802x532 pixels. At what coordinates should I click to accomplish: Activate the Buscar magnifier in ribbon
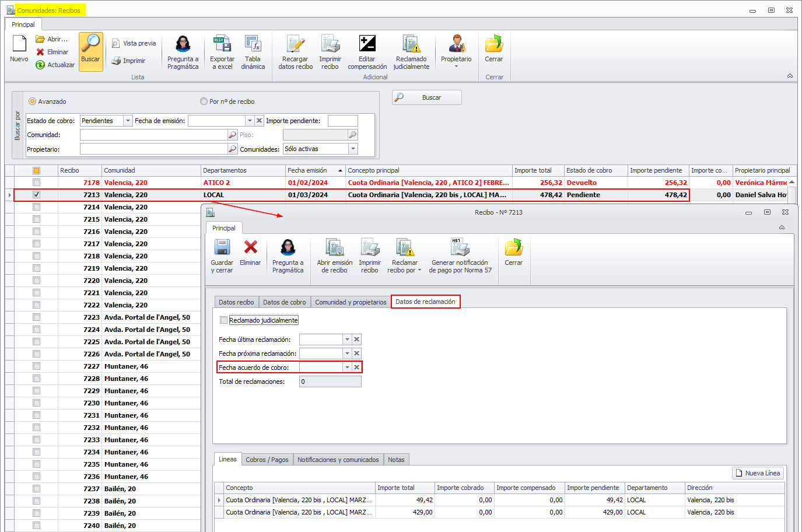(x=90, y=51)
